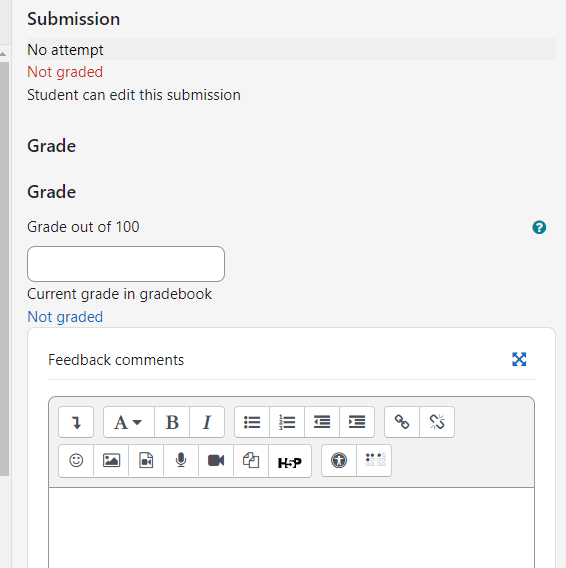The height and width of the screenshot is (568, 566).
Task: Insert an image into feedback comments
Action: click(111, 461)
